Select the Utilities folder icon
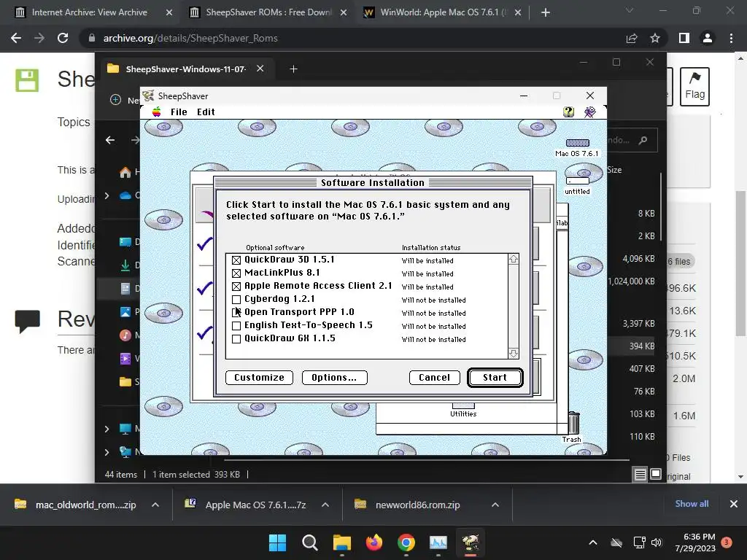This screenshot has height=560, width=747. (463, 410)
